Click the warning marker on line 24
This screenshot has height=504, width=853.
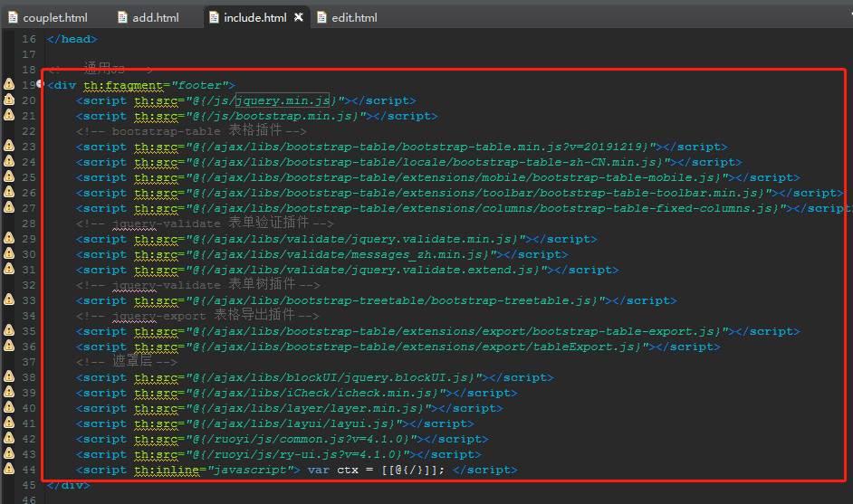[9, 160]
